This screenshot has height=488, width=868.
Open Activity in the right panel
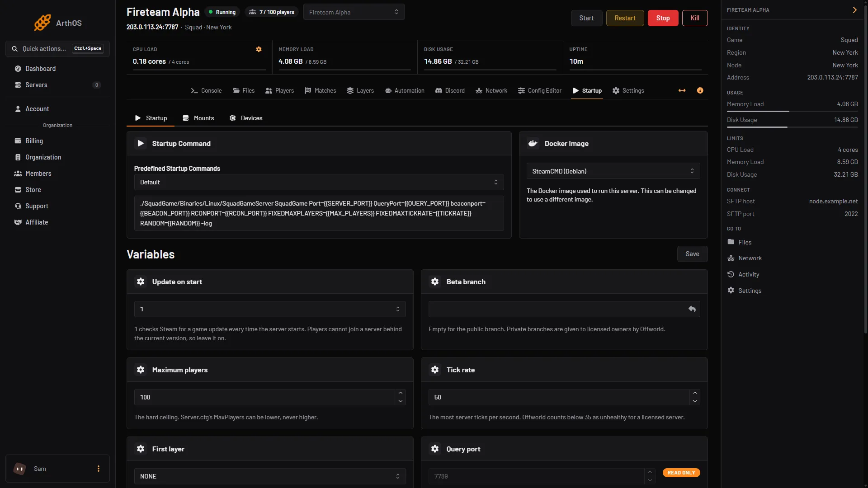click(x=743, y=274)
